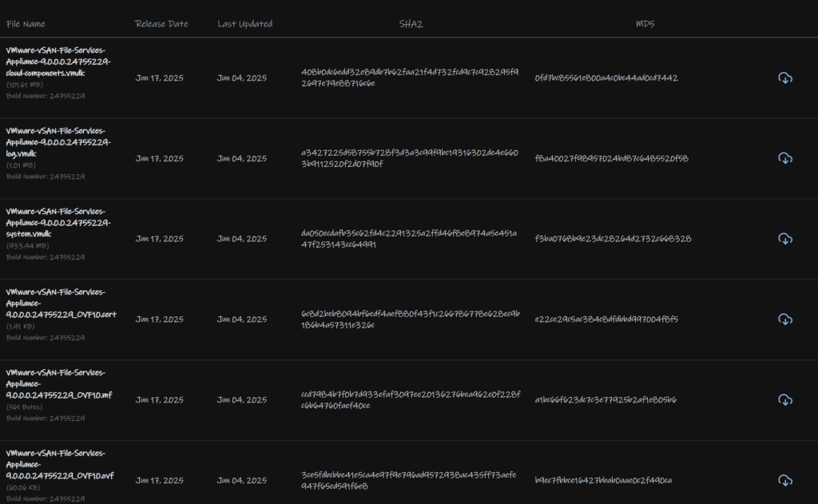Click the (60.06 KB) file size

coord(23,488)
